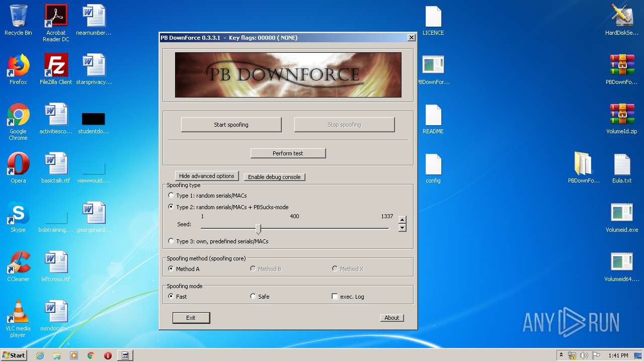Screen dimensions: 644x362
Task: Select the VolumeId.zip archive icon
Action: point(622,119)
